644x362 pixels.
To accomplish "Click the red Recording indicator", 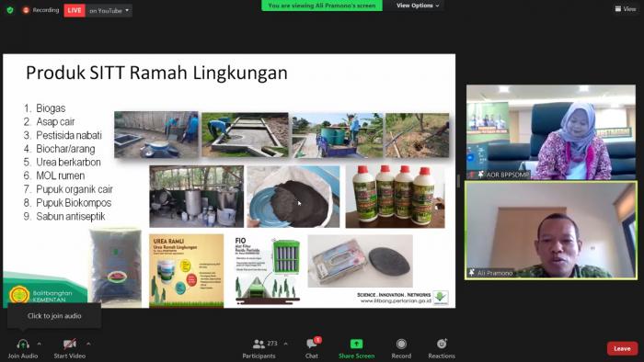I will tap(40, 10).
